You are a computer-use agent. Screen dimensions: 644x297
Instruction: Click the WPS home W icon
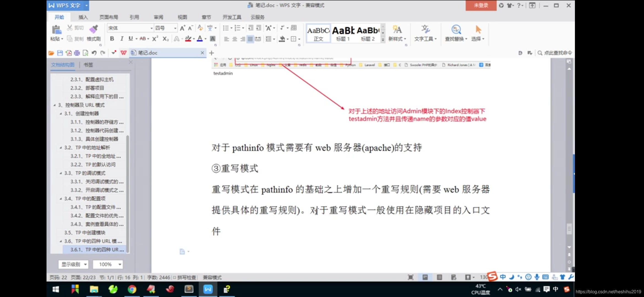click(x=123, y=53)
